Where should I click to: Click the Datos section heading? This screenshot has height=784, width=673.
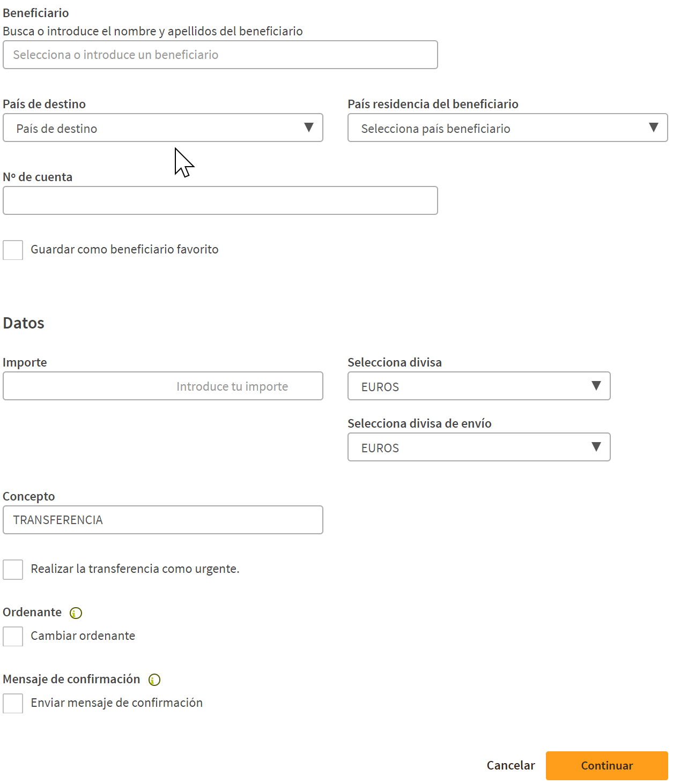(x=24, y=323)
